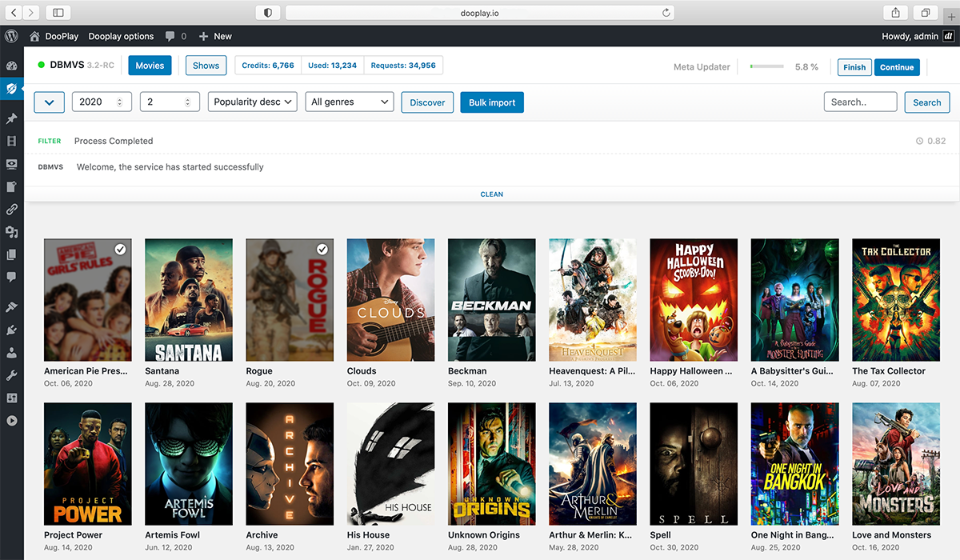Select the Tax Collector movie poster
This screenshot has width=960, height=560.
click(x=896, y=300)
